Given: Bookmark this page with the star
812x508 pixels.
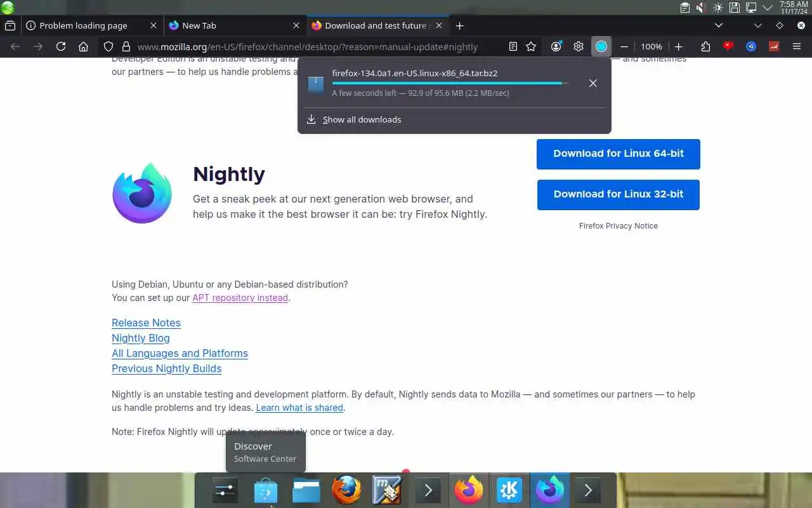Looking at the screenshot, I should pyautogui.click(x=531, y=46).
